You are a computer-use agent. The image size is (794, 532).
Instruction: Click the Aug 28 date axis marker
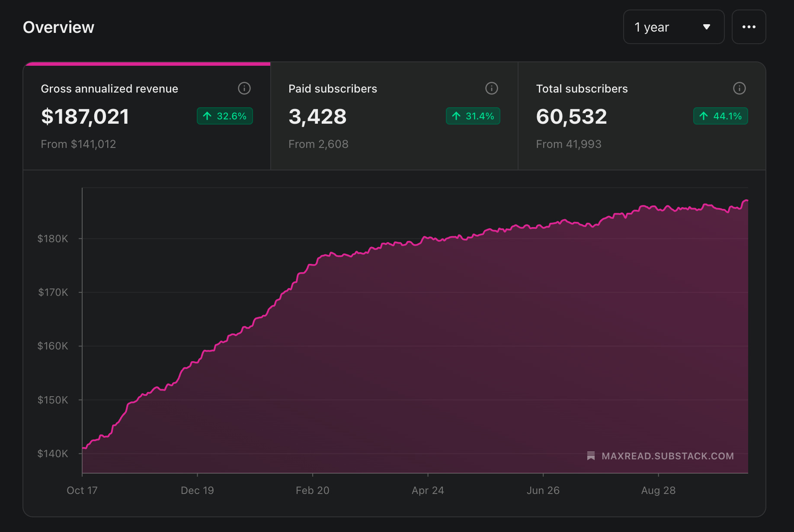(x=658, y=490)
